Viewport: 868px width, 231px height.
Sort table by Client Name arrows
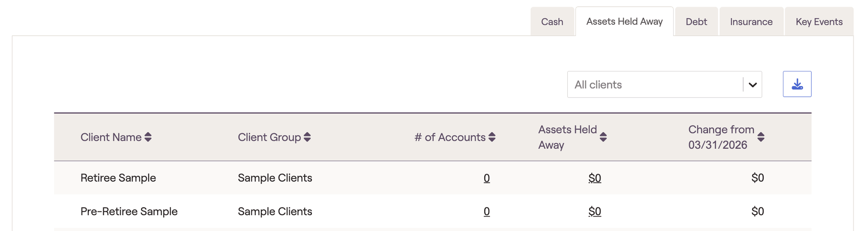pos(148,137)
